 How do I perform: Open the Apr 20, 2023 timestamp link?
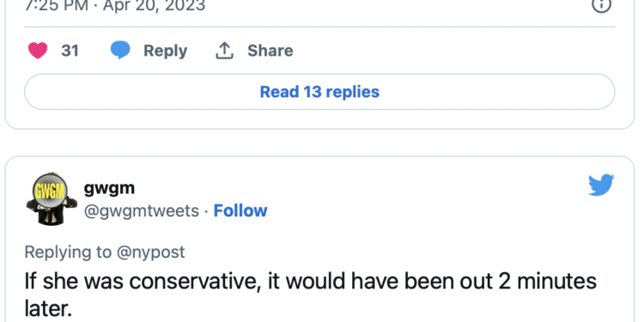point(154,6)
